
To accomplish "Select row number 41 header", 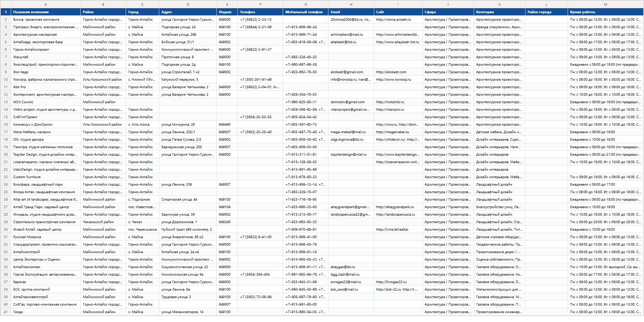I will [x=5, y=312].
